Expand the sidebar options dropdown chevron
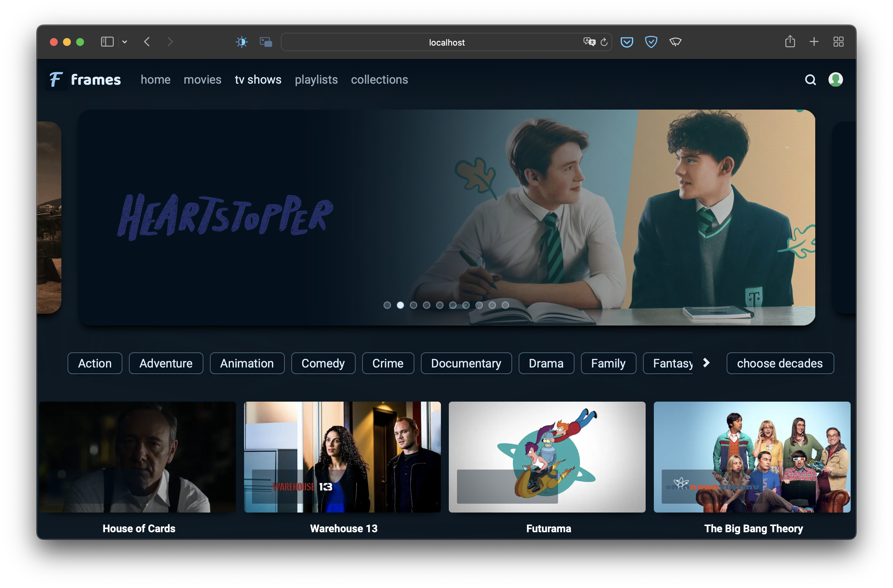Image resolution: width=893 pixels, height=588 pixels. (x=125, y=42)
